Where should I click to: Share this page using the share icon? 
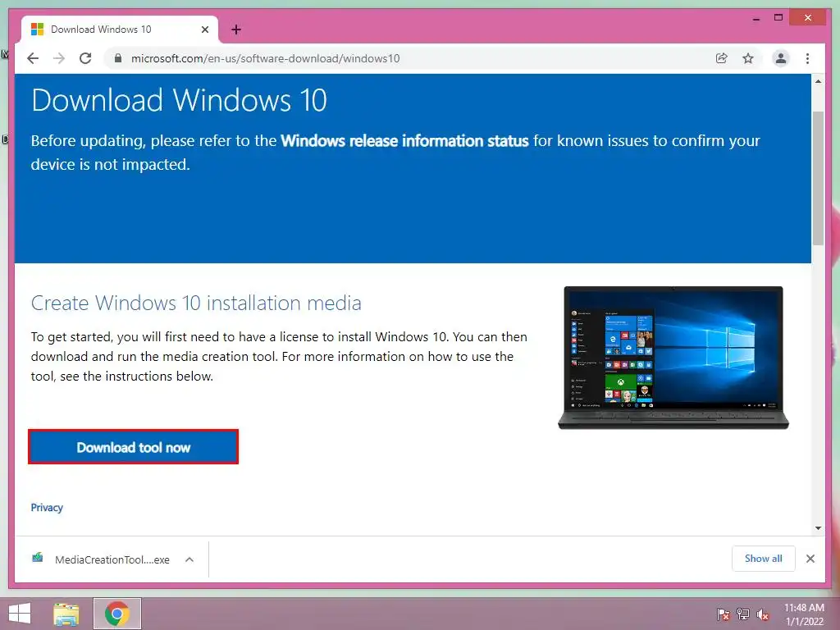tap(722, 58)
